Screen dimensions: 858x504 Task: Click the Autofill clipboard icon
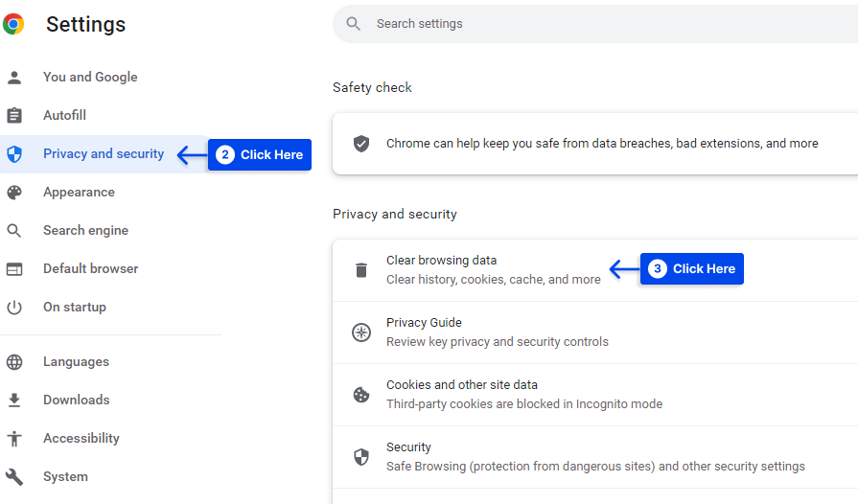14,115
